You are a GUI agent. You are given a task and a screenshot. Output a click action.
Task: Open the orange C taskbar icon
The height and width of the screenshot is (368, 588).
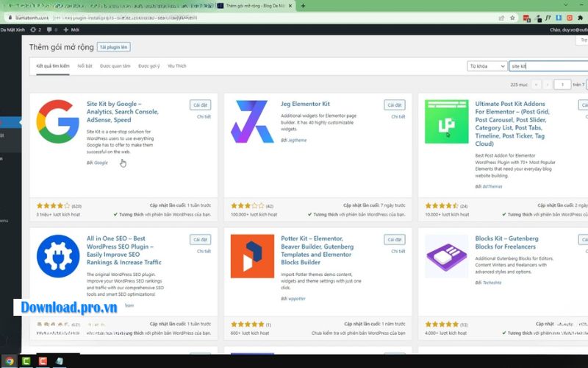(x=43, y=361)
